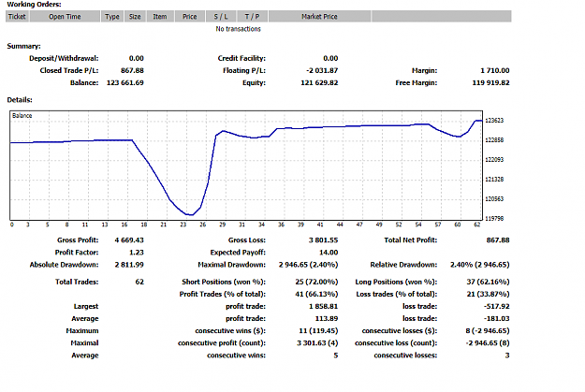Click the Type column header
This screenshot has height=392, width=585.
tap(112, 17)
